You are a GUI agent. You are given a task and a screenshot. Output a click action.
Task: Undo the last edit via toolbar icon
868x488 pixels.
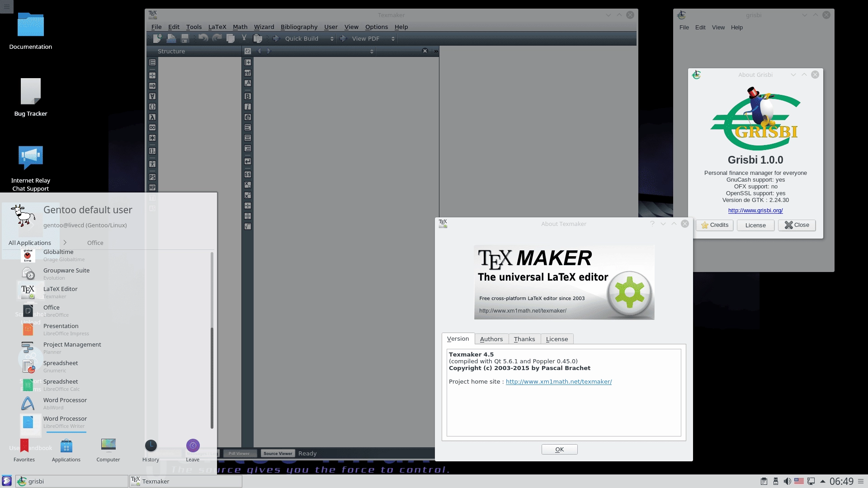click(203, 38)
